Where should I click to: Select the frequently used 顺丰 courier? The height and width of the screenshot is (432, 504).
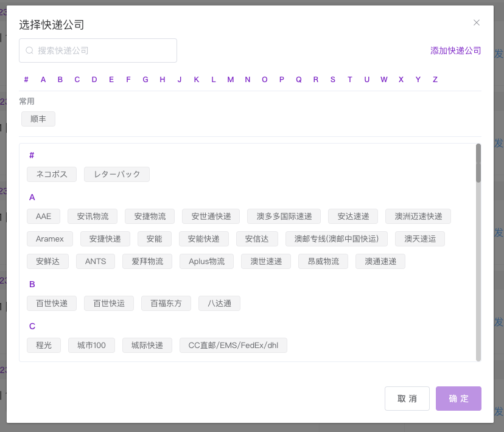pos(38,119)
